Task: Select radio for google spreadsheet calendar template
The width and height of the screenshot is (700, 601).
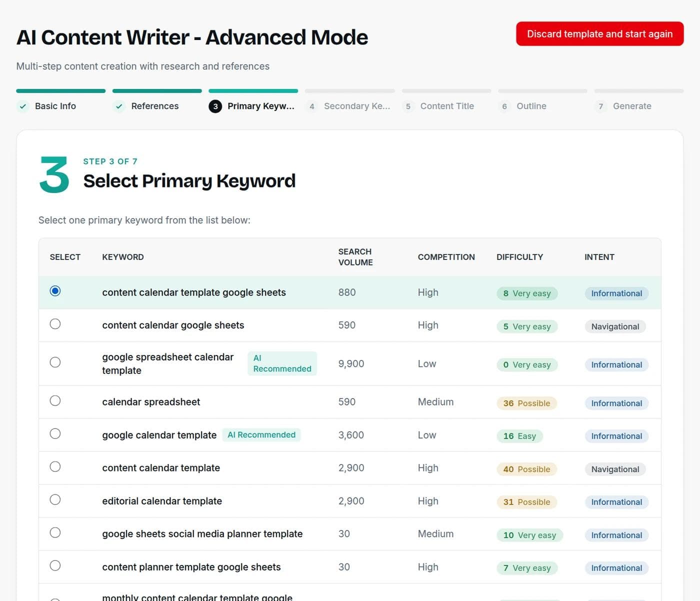Action: point(55,362)
